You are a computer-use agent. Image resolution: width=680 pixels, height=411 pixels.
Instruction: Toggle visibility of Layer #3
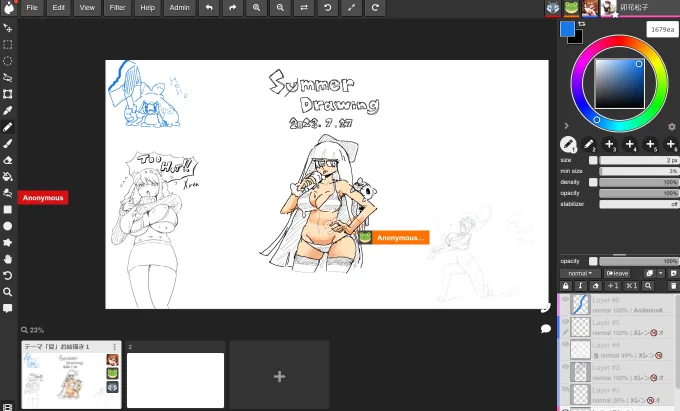[565, 367]
